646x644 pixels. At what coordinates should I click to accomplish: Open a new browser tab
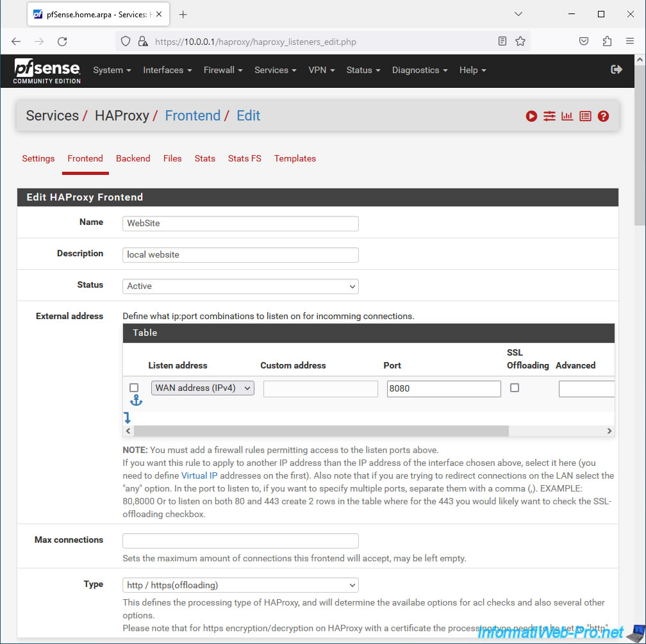coord(183,15)
